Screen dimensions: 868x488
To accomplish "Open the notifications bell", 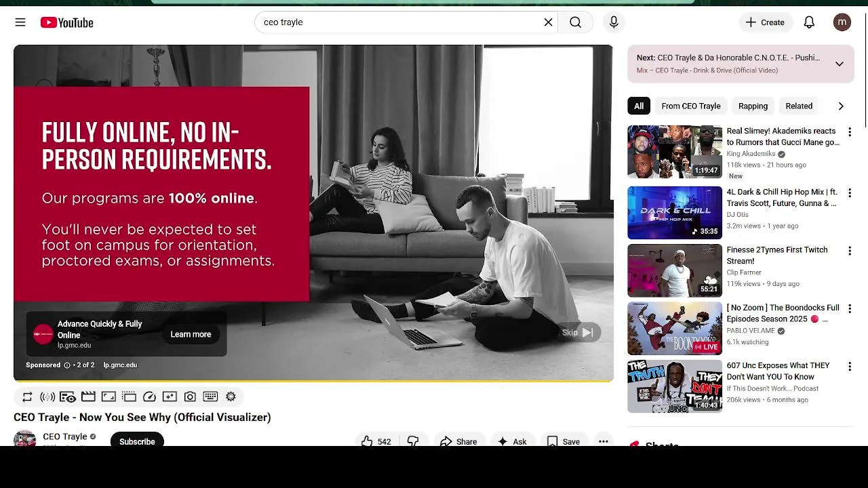I will coord(809,22).
